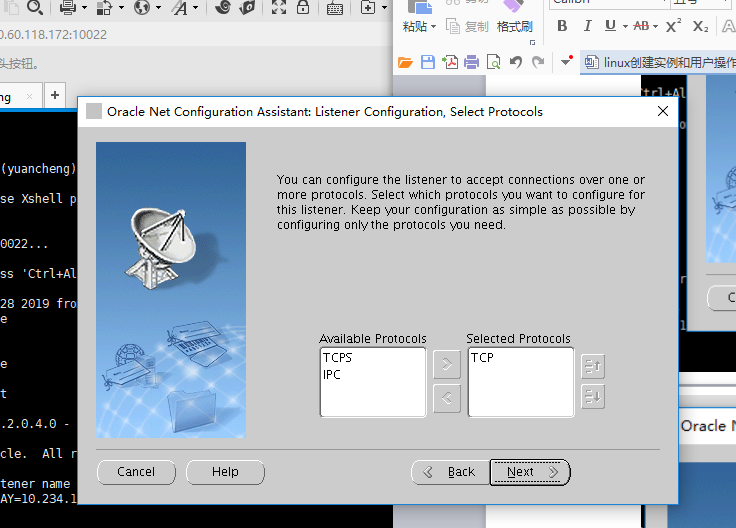The height and width of the screenshot is (528, 736).
Task: Open Help for protocol selection
Action: [x=225, y=472]
